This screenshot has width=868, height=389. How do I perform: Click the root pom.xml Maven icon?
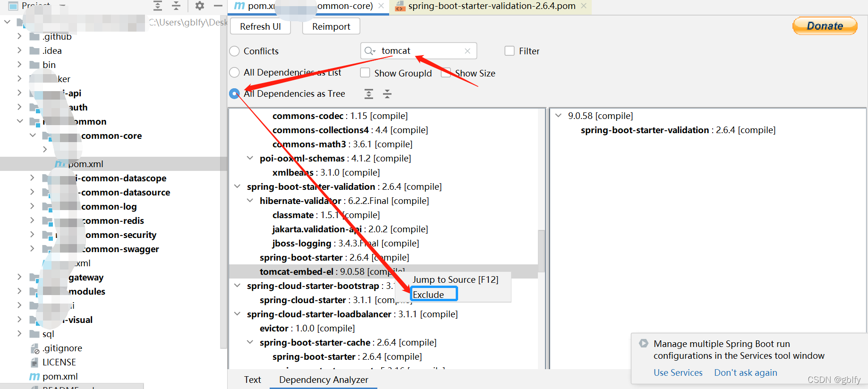pyautogui.click(x=34, y=377)
